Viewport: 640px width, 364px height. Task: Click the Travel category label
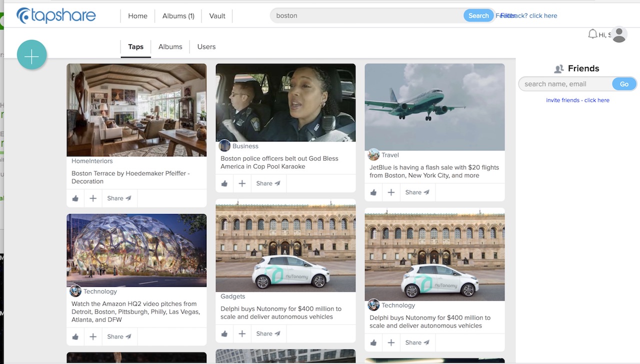(390, 155)
